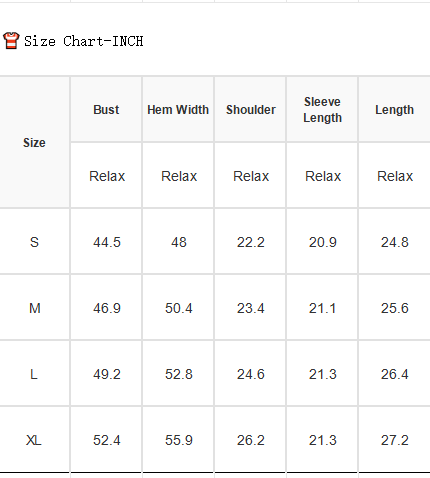Viewport: 430px width, 478px height.
Task: Click the red striped shirt icon
Action: tap(11, 41)
